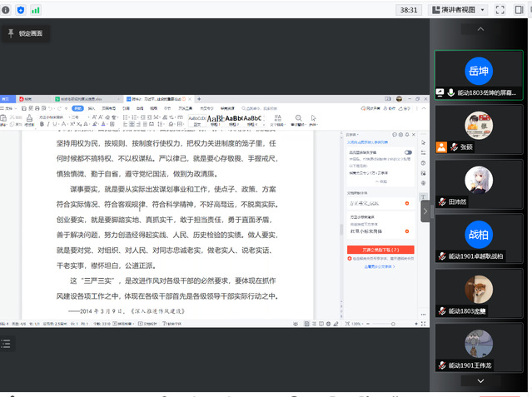Enter fullscreen mode in the top bar

tap(501, 10)
